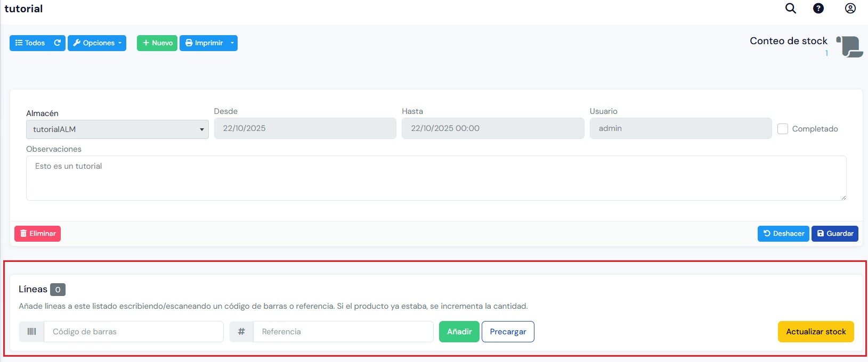Open the Almacén tutorialALM dropdown
Image resolution: width=868 pixels, height=362 pixels.
click(117, 129)
